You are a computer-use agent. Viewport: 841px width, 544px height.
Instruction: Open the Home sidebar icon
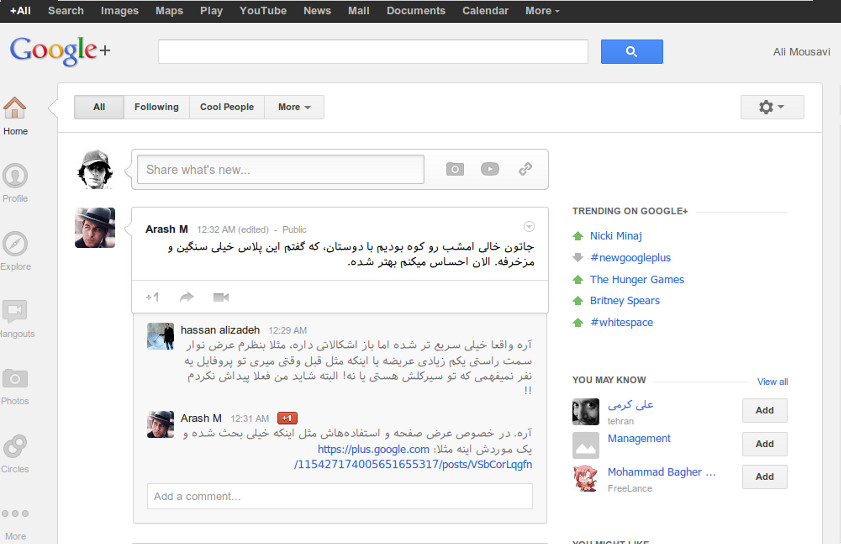pos(14,108)
